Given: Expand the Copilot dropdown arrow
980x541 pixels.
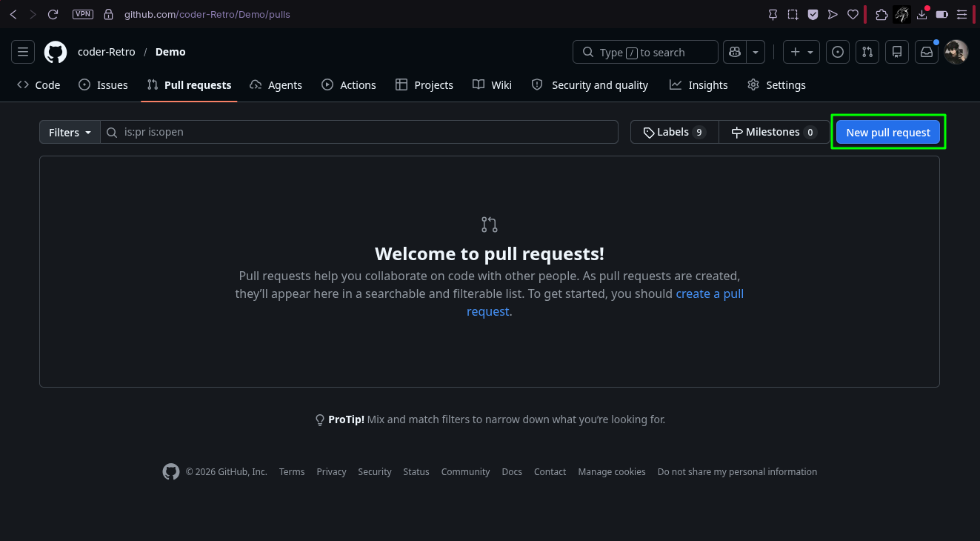Looking at the screenshot, I should [756, 52].
